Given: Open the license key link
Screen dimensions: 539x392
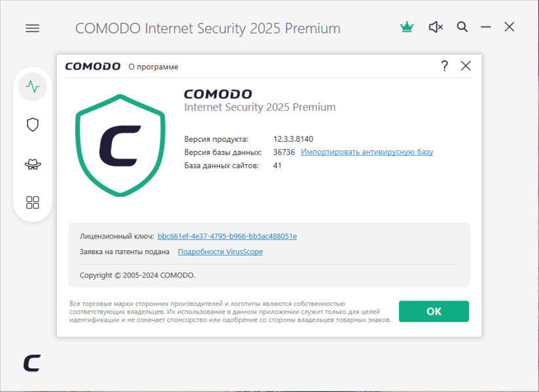Looking at the screenshot, I should (x=227, y=236).
